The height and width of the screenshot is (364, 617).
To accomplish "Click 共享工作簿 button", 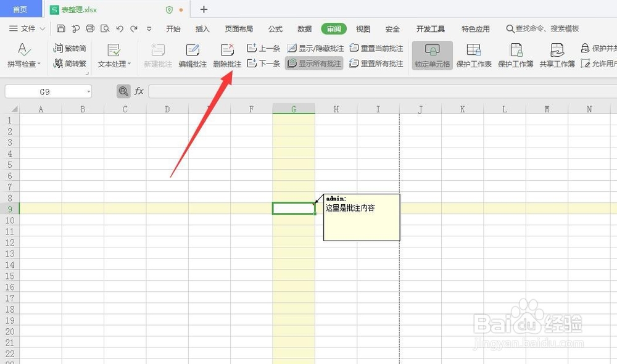I will pyautogui.click(x=557, y=56).
